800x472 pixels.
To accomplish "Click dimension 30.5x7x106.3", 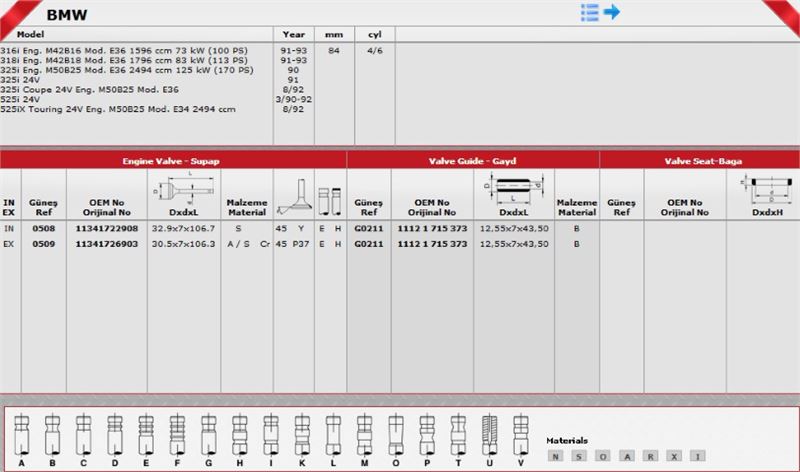I will pyautogui.click(x=184, y=244).
